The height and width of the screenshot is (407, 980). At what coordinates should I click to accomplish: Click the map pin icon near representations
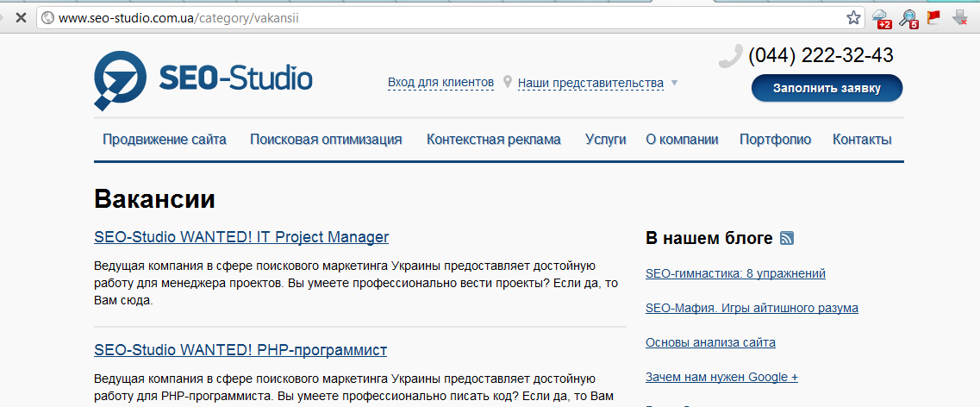(508, 82)
